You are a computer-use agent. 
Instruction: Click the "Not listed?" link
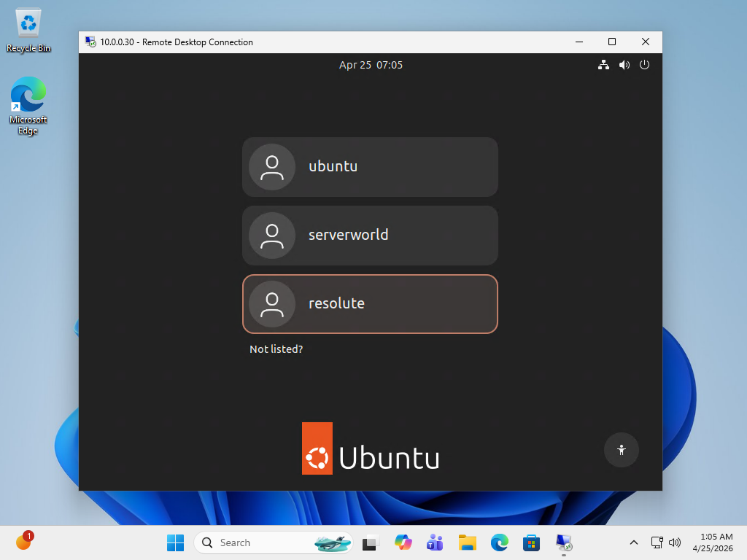tap(276, 349)
